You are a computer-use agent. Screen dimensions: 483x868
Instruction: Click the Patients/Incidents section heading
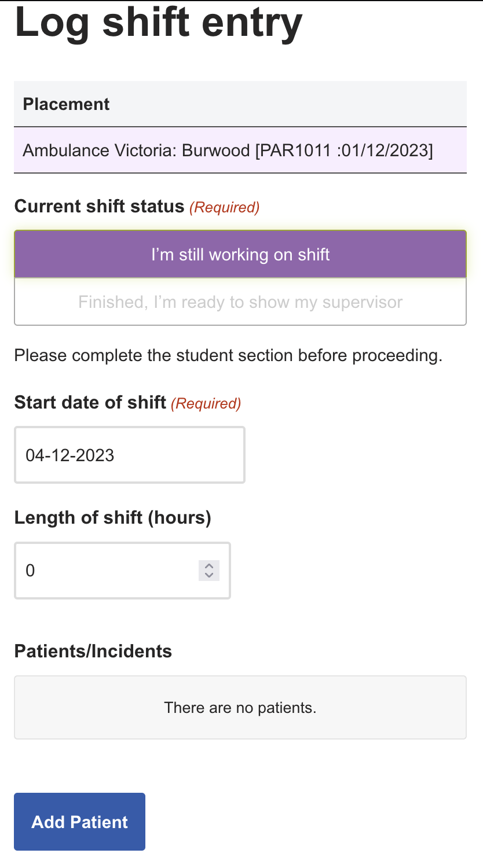93,652
